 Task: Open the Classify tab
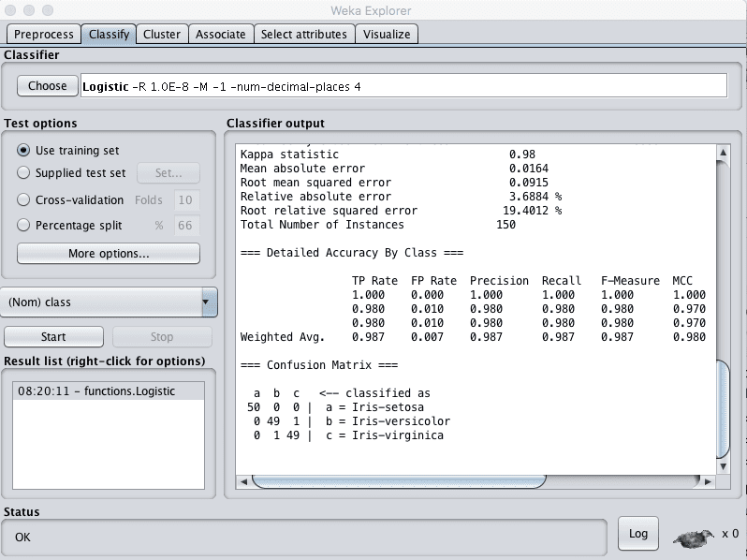pyautogui.click(x=109, y=35)
